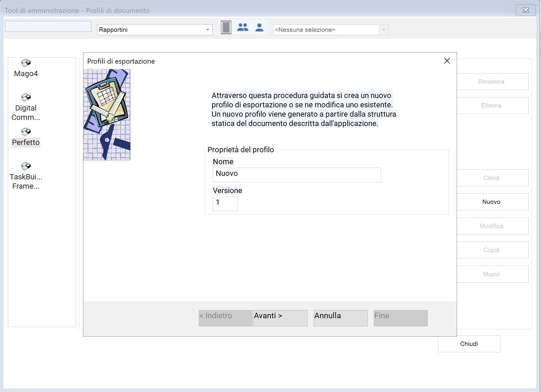Click the Proprietà del profilo group label
The width and height of the screenshot is (541, 392).
point(240,150)
